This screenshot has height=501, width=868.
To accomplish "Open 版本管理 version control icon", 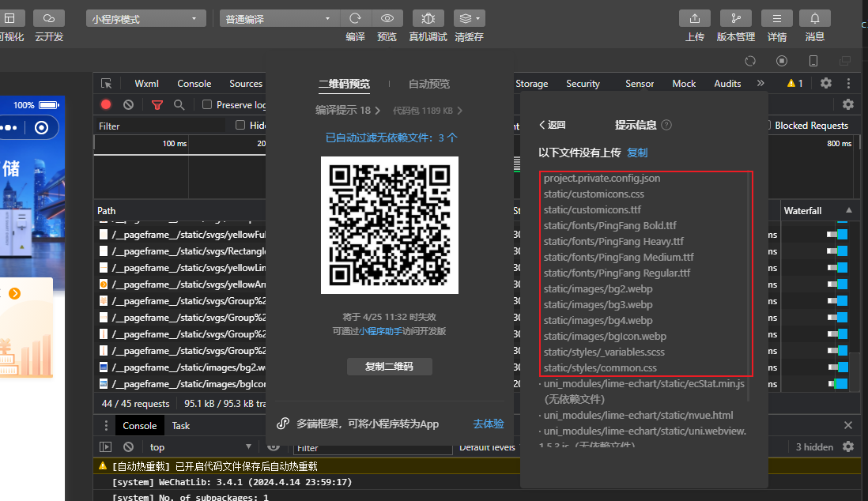I will (736, 18).
